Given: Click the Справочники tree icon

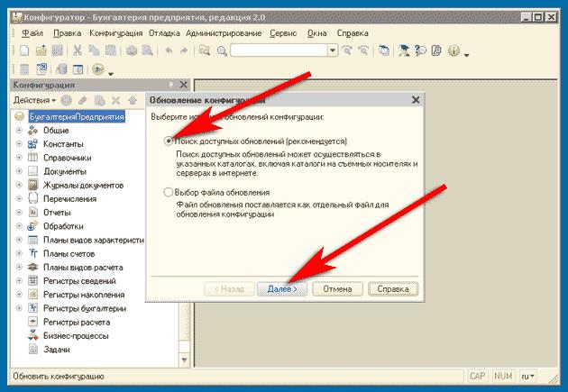Looking at the screenshot, I should (33, 158).
